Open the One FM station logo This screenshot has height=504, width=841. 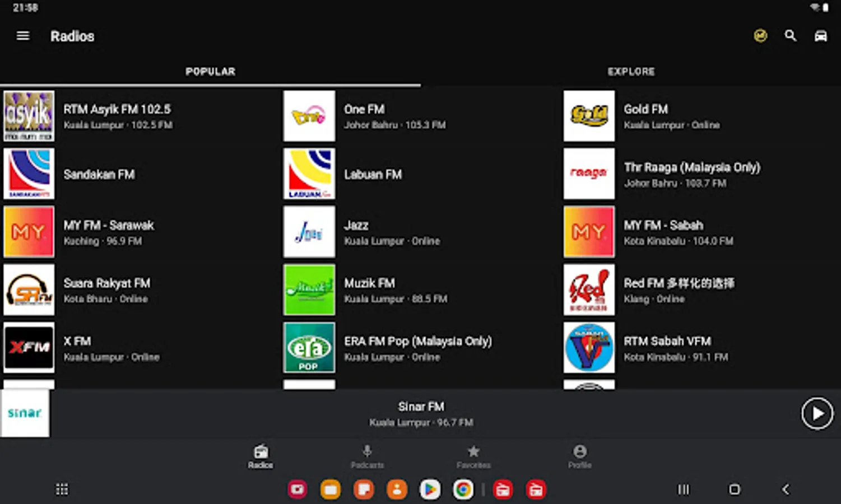coord(309,116)
